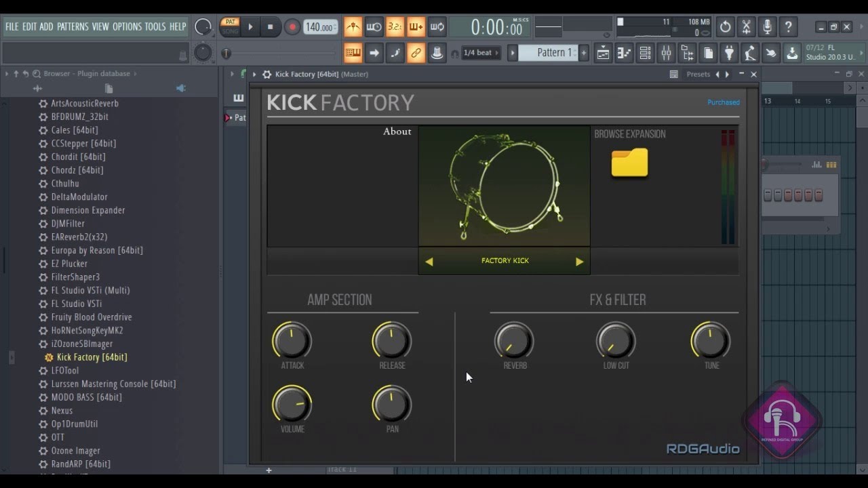Select previous kick with left arrow
This screenshot has width=868, height=488.
pyautogui.click(x=429, y=262)
